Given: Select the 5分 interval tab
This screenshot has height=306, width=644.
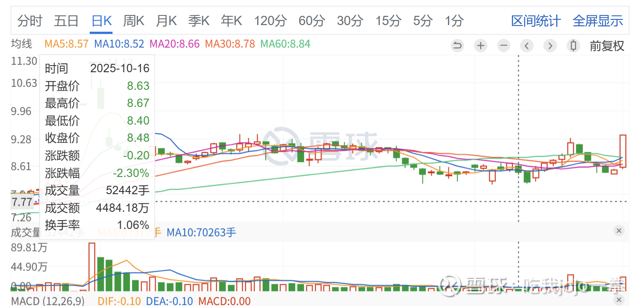Looking at the screenshot, I should click(422, 21).
